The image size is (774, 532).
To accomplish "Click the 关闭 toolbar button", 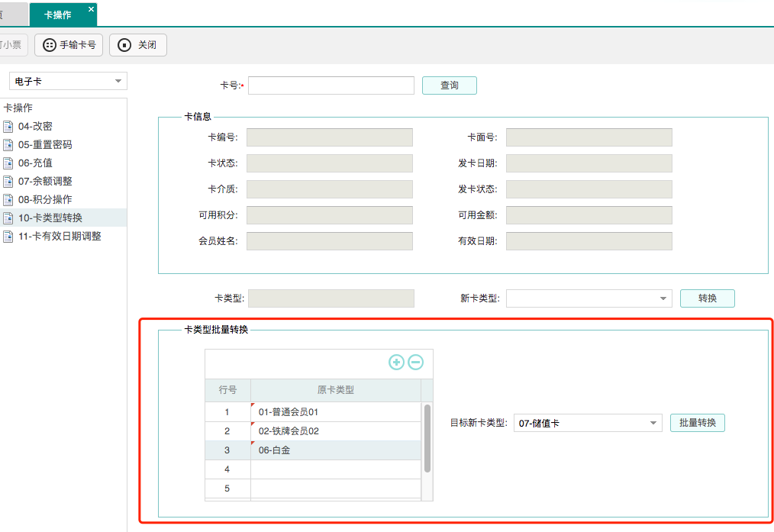I will [x=138, y=45].
